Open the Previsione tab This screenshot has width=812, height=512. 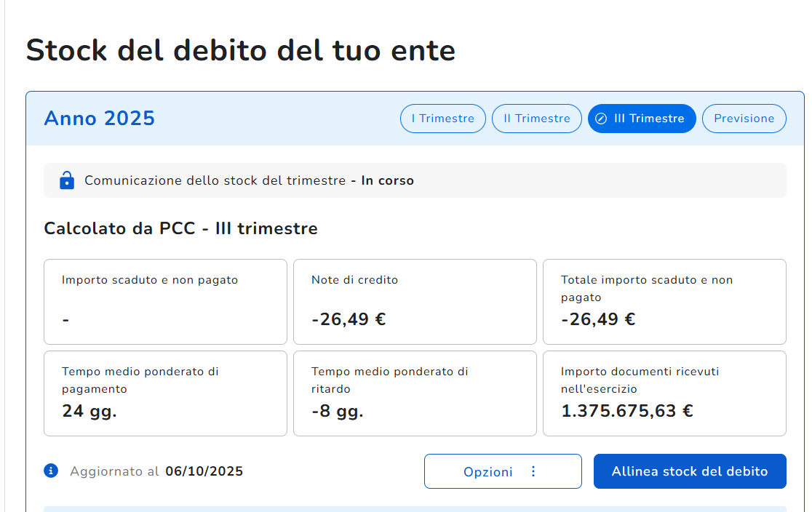pyautogui.click(x=744, y=119)
